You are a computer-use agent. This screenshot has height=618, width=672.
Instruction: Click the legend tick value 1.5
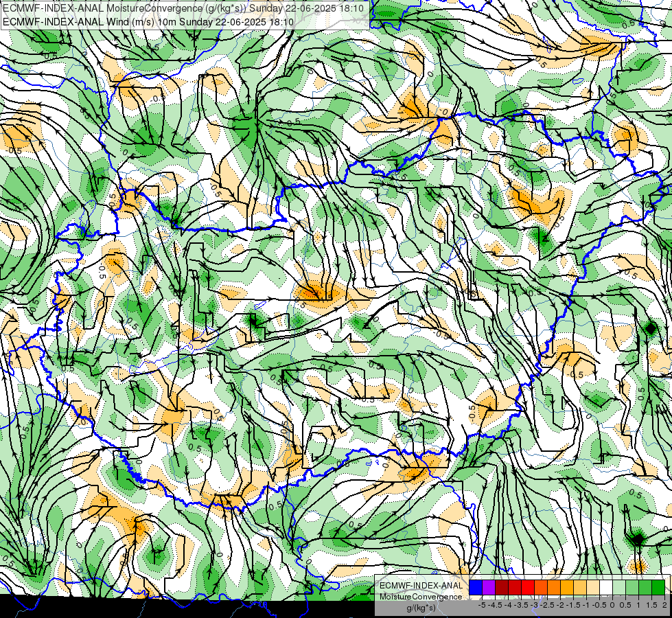652,605
